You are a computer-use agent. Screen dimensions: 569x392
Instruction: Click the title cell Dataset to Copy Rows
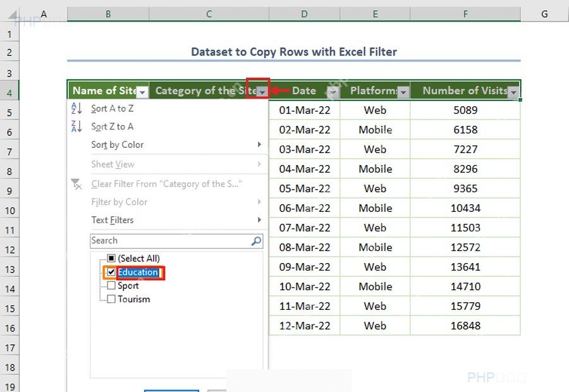[294, 52]
